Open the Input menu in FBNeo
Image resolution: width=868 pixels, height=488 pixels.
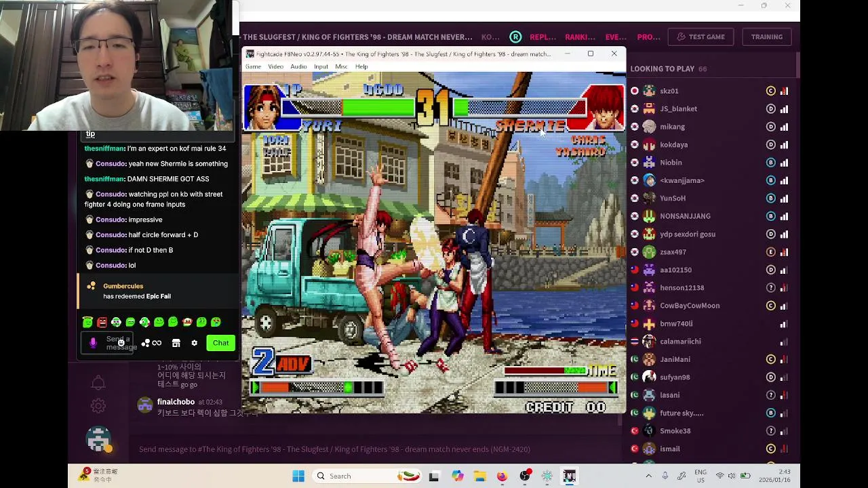point(321,66)
